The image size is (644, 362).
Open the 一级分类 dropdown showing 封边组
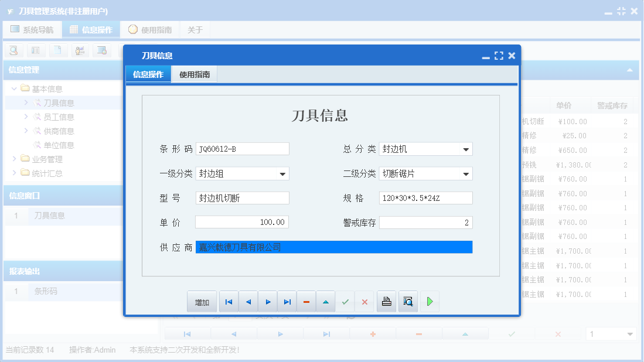pos(281,173)
